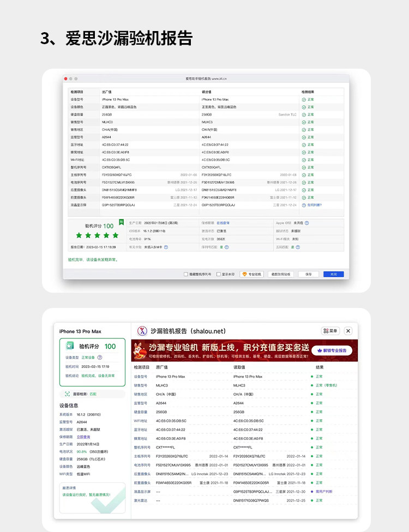
Task: Click the green star icon next to 验机评分
Action: click(x=70, y=346)
